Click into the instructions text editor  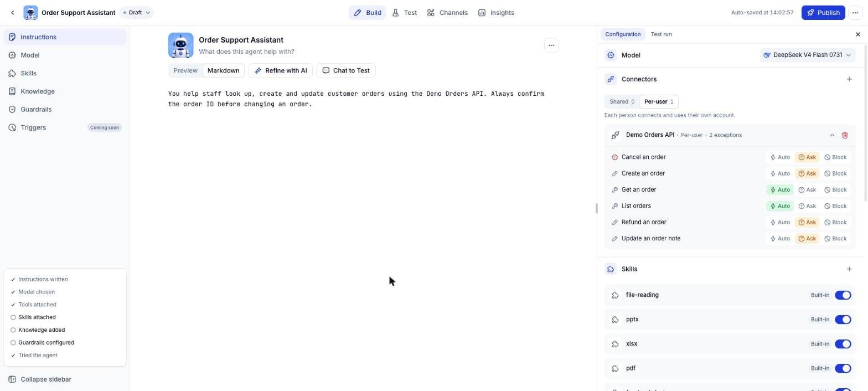tap(363, 99)
